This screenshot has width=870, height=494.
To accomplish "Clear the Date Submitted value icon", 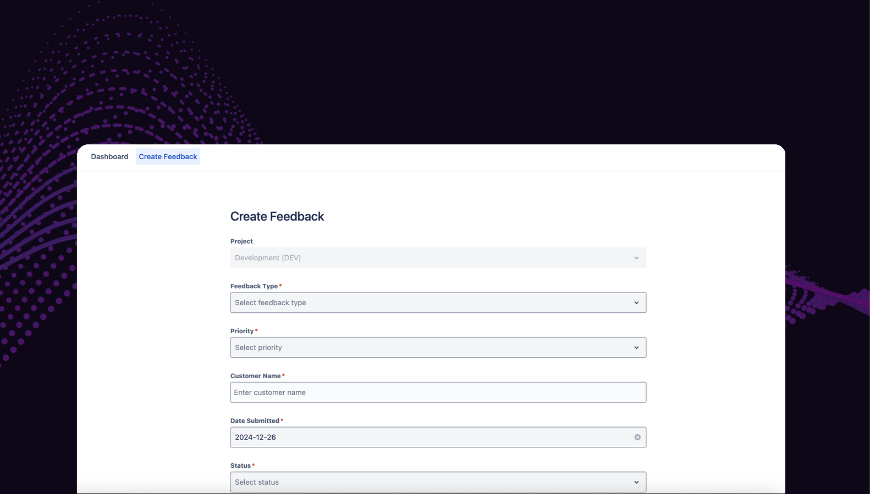I will (637, 437).
